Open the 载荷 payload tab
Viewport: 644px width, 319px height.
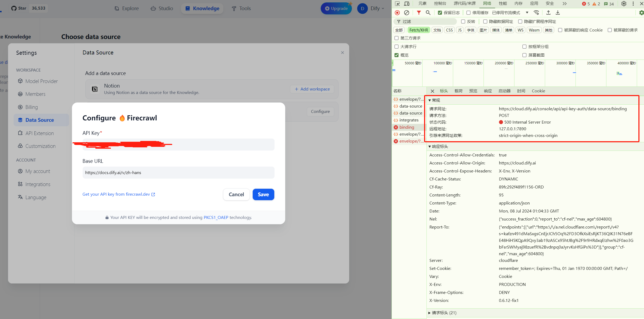click(x=458, y=91)
